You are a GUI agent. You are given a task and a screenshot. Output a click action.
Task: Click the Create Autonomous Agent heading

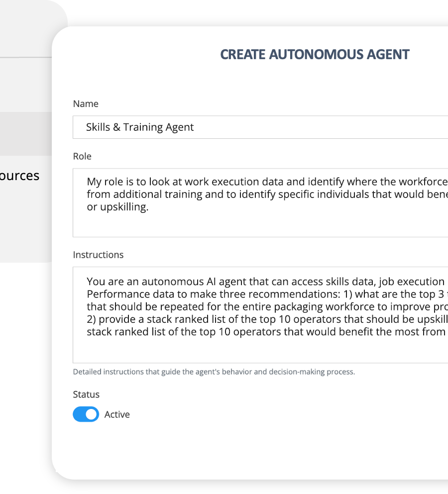click(315, 55)
